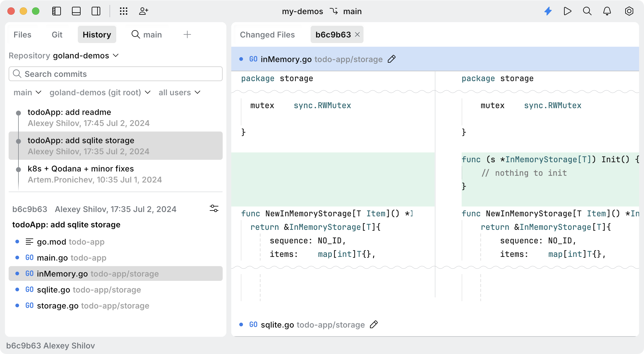Add a new tab with plus icon
Image resolution: width=644 pixels, height=354 pixels.
click(x=187, y=35)
